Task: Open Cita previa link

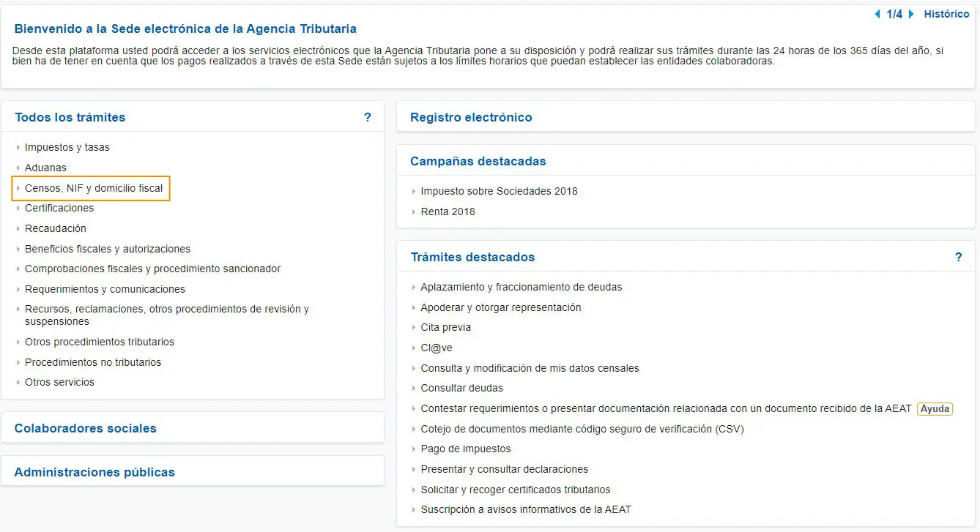Action: tap(445, 327)
